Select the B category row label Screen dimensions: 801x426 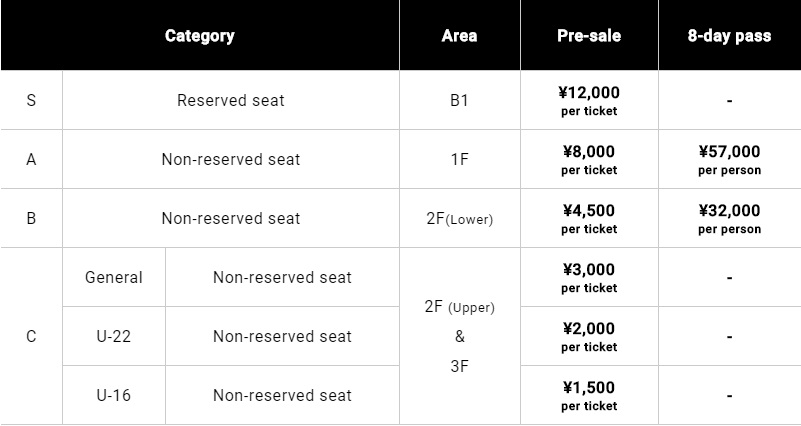31,218
